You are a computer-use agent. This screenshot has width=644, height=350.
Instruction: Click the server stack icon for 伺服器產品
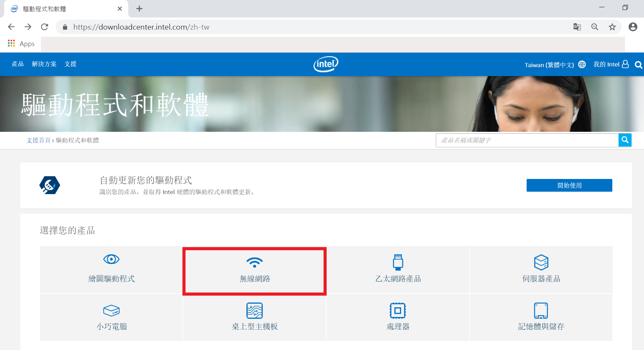pos(541,262)
